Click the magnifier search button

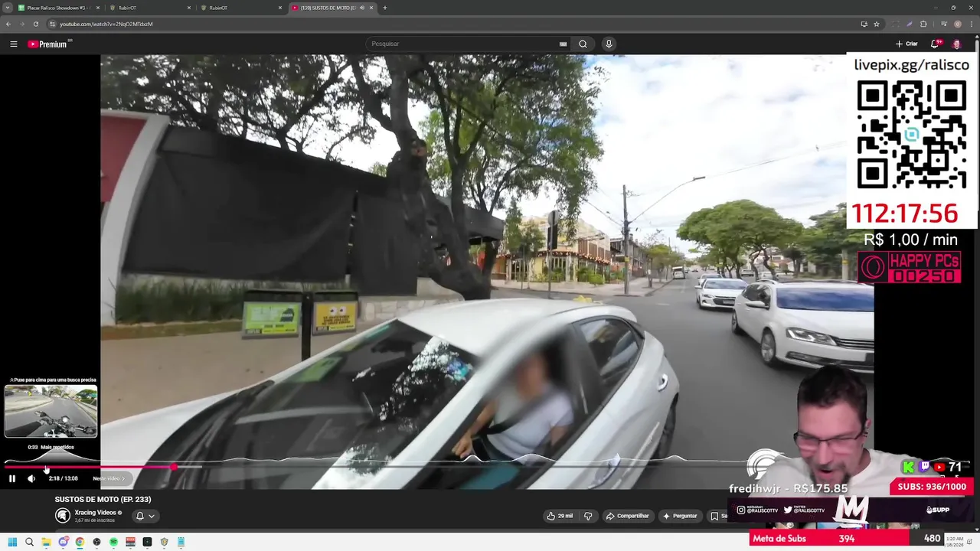[x=583, y=44]
